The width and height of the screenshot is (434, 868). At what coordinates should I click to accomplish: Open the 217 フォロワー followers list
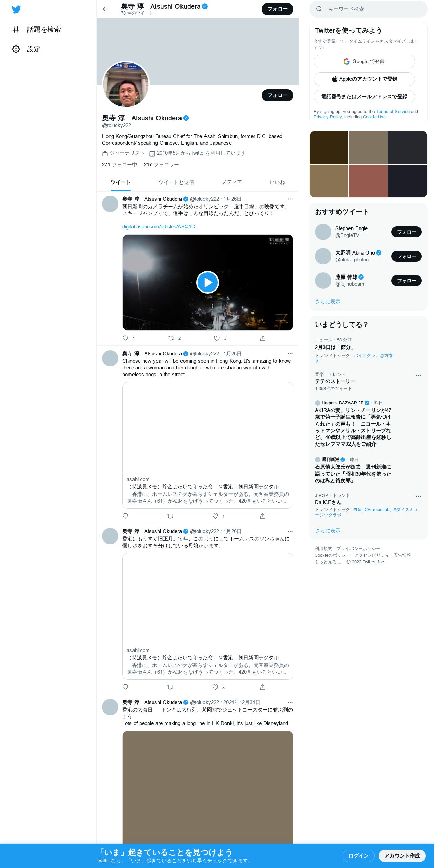161,165
